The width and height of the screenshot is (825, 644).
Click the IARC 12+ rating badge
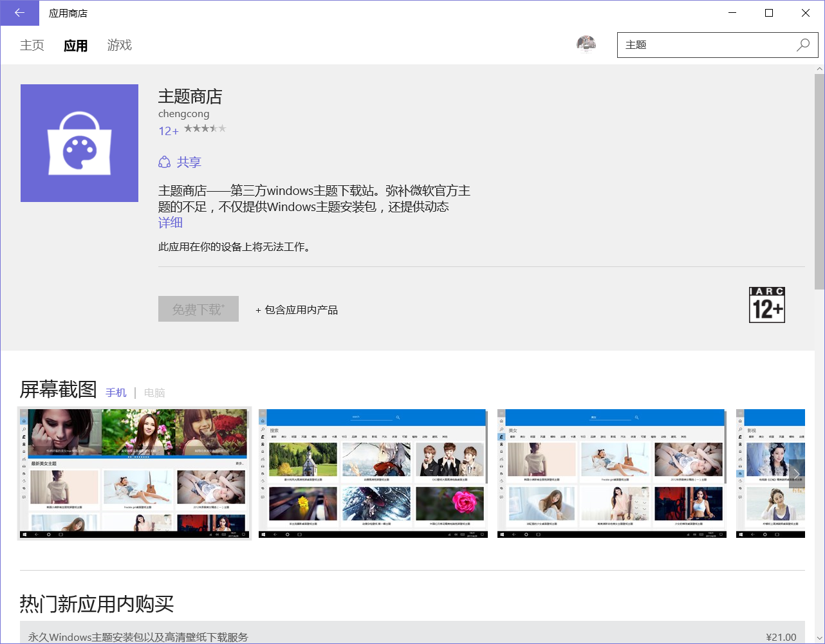point(767,305)
